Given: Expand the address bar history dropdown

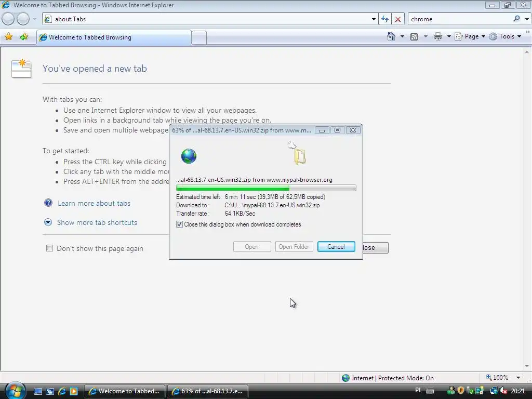Looking at the screenshot, I should tap(374, 19).
